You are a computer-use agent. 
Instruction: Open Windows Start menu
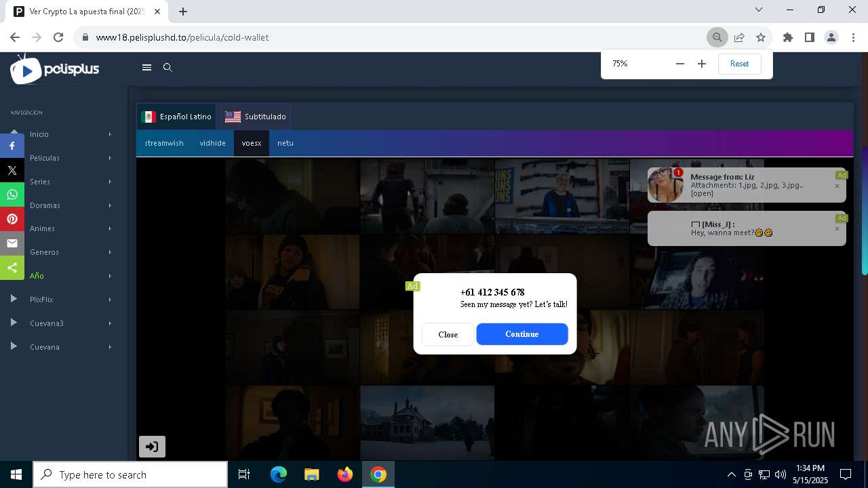click(x=16, y=474)
